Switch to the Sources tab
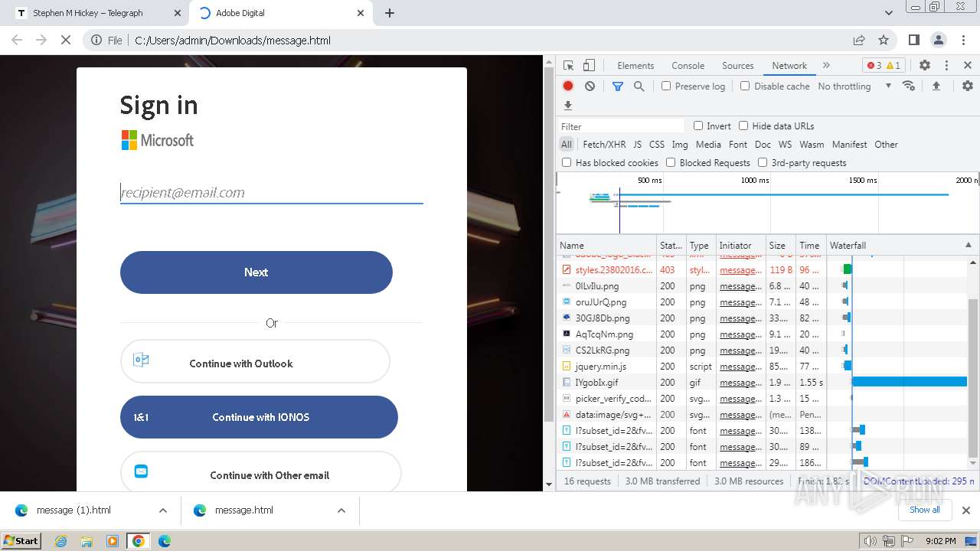 point(738,66)
